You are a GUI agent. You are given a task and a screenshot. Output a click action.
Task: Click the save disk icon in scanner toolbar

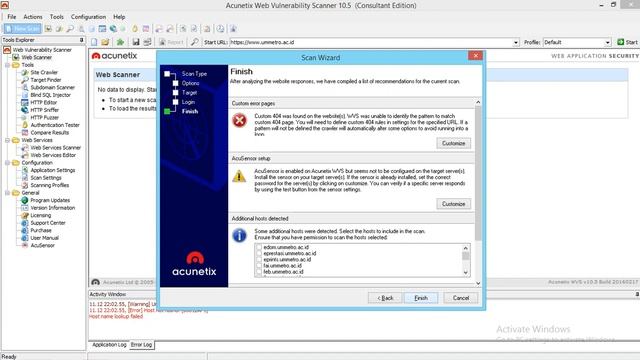[136, 42]
